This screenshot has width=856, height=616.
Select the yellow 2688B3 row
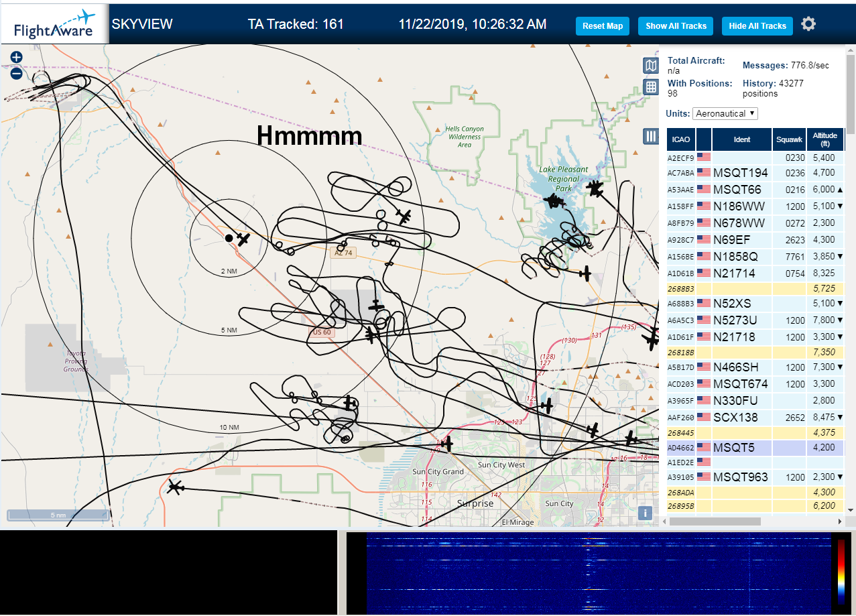click(x=755, y=288)
